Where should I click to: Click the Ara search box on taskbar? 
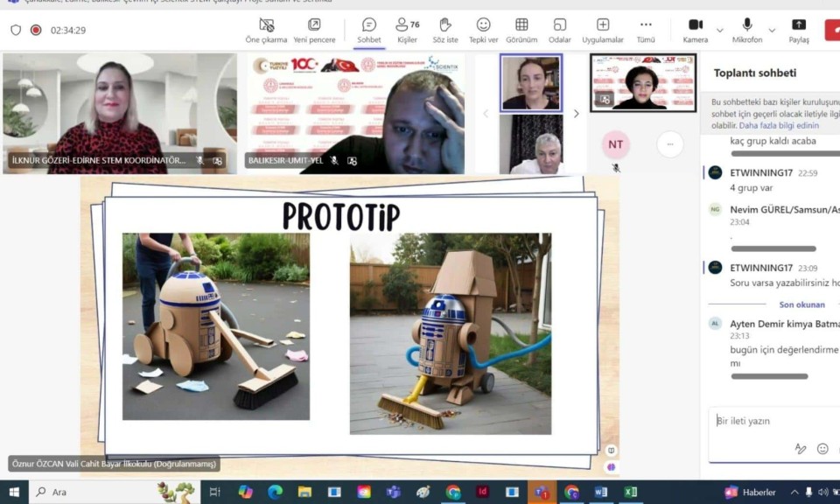tap(114, 492)
